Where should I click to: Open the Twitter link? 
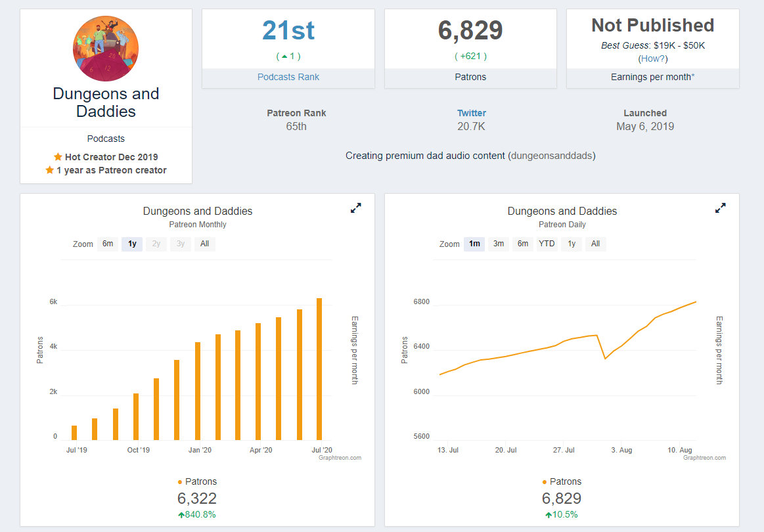471,113
